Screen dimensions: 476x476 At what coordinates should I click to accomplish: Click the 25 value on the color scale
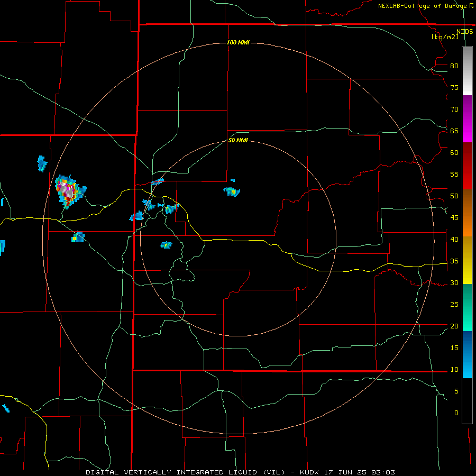(x=454, y=304)
